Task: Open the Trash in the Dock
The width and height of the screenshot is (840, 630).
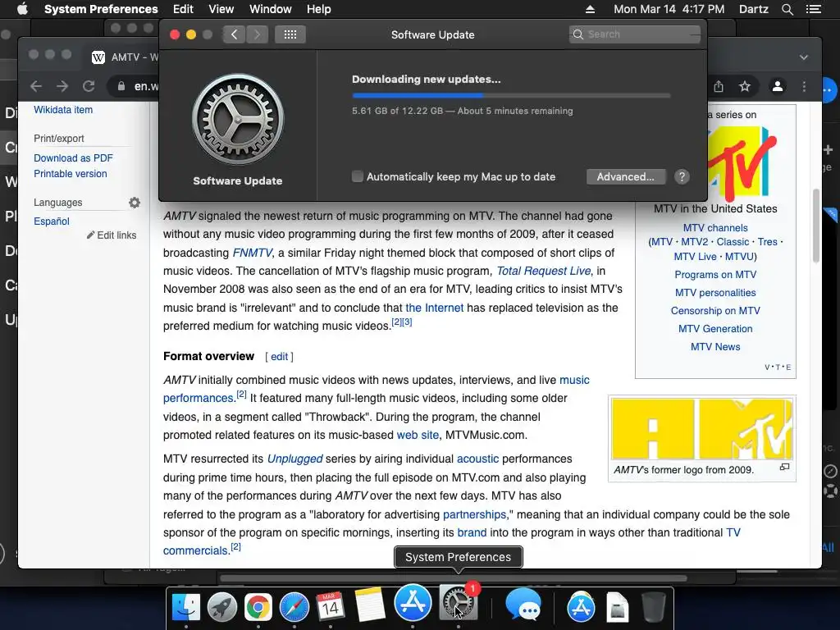Action: (x=654, y=607)
